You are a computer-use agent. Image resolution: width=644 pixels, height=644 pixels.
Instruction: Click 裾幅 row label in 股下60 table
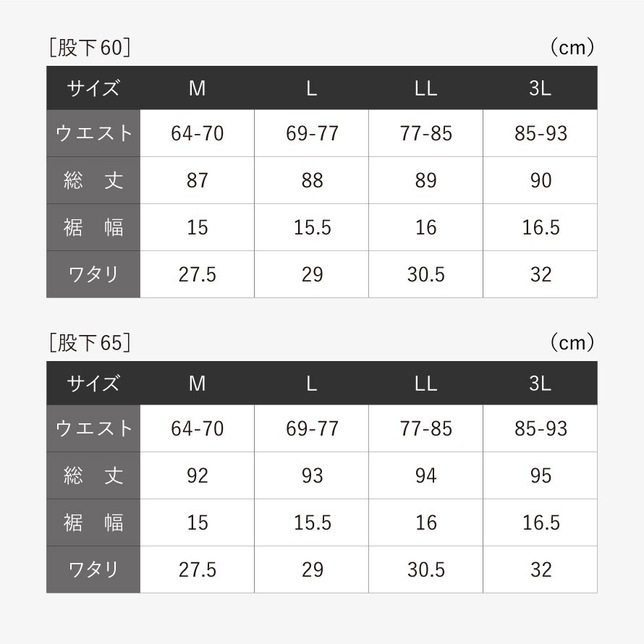tap(93, 227)
